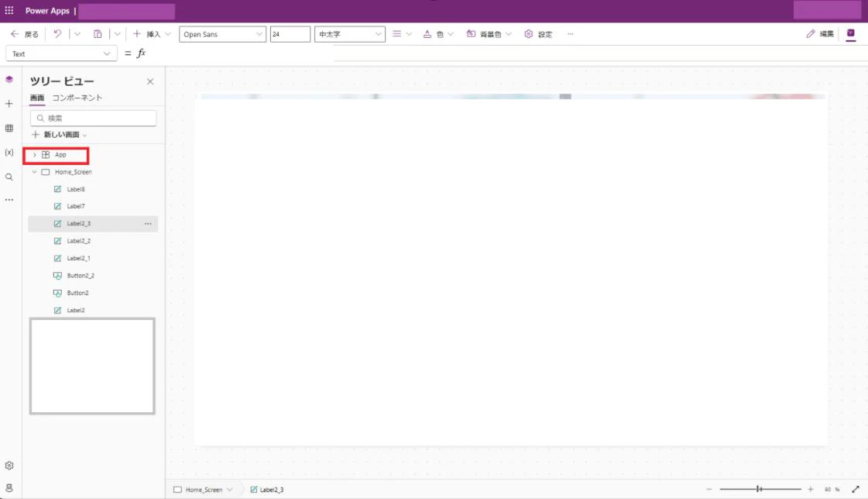Select Button2 in the tree view
Image resolution: width=868 pixels, height=499 pixels.
coord(77,293)
